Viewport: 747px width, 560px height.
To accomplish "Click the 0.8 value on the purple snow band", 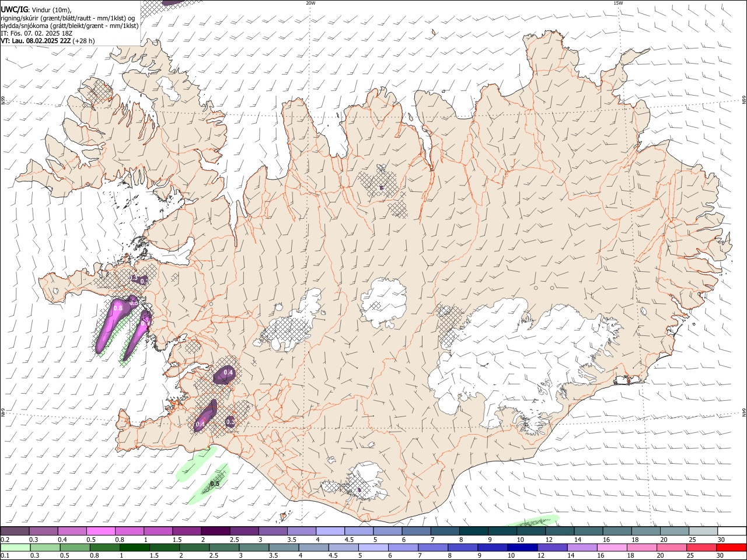I will 118,308.
